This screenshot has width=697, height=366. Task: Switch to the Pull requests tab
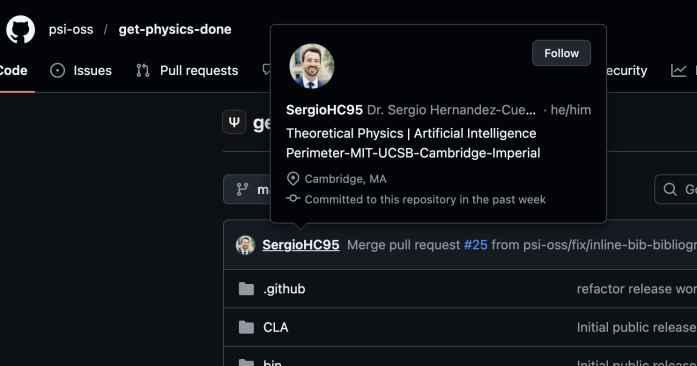(x=187, y=70)
